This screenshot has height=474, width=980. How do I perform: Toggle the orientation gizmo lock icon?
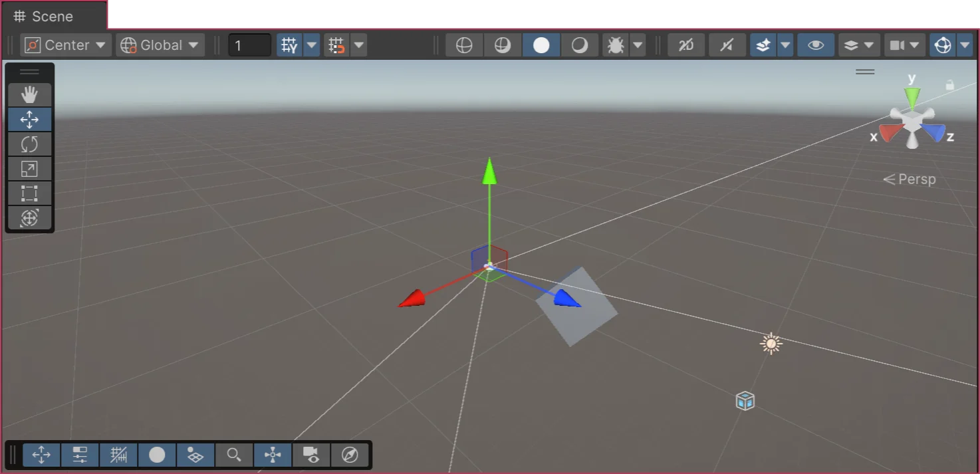[950, 85]
